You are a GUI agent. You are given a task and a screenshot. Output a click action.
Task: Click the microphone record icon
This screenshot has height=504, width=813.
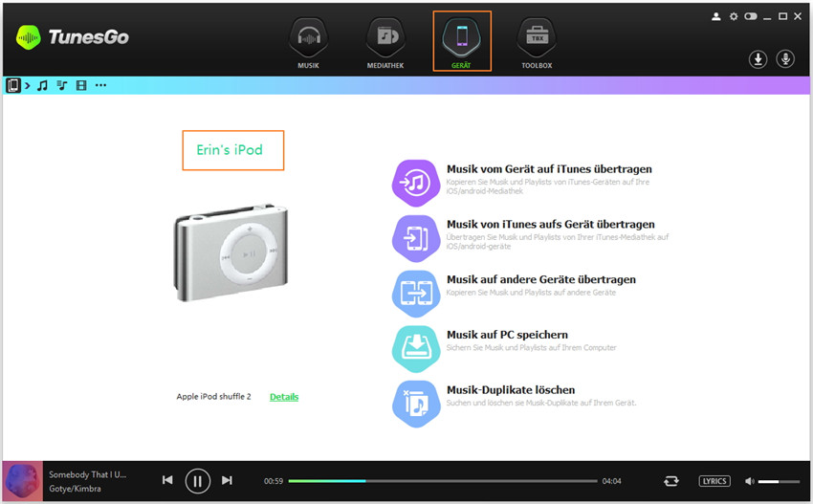tap(785, 59)
